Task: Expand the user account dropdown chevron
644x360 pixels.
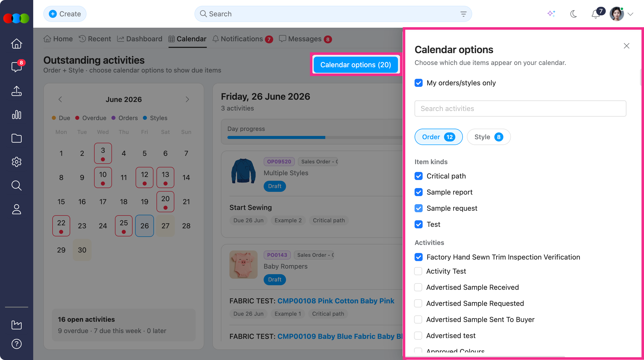Action: tap(630, 14)
